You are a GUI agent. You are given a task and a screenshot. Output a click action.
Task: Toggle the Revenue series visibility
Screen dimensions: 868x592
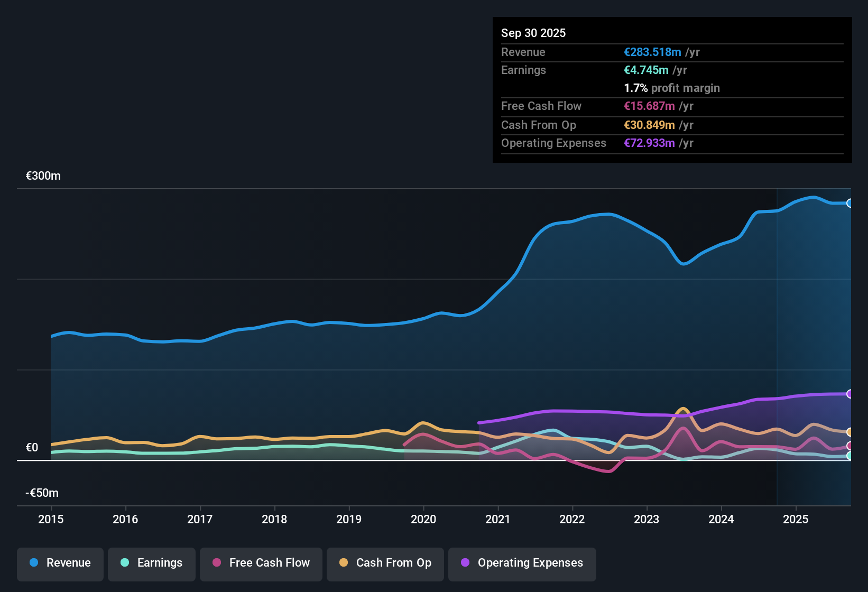coord(60,563)
